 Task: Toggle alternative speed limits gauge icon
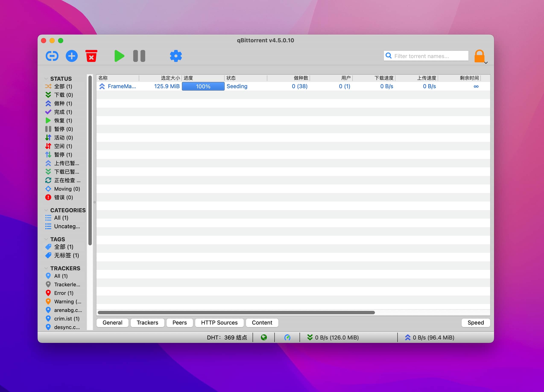click(287, 338)
